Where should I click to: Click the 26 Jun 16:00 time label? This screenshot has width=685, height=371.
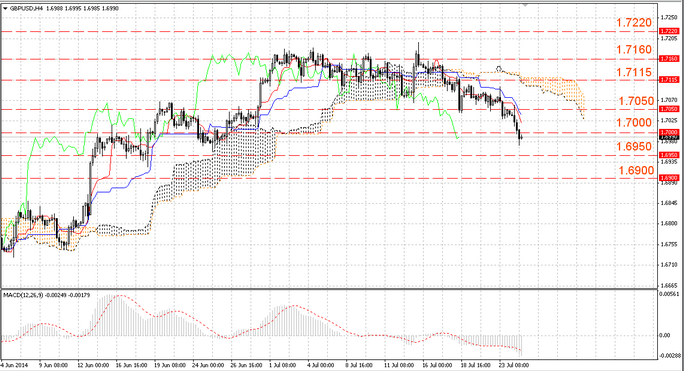pos(247,365)
